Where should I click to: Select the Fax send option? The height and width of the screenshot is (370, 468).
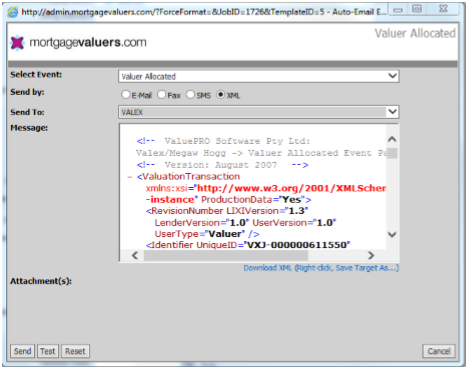click(161, 95)
